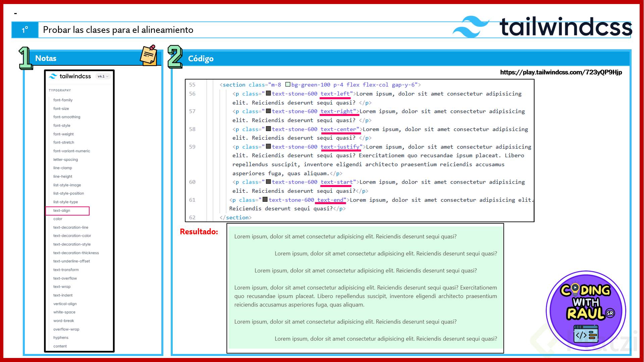Click the text-justify class in code
This screenshot has height=362, width=644.
click(x=340, y=147)
